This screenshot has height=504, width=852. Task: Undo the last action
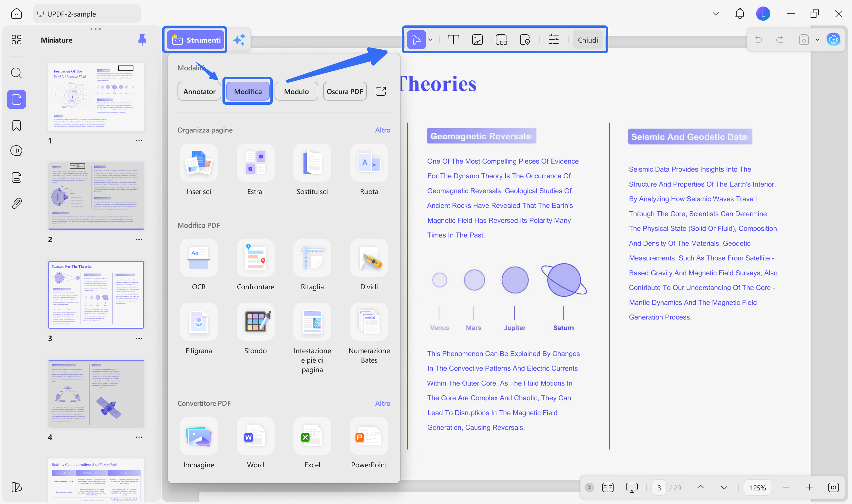[758, 40]
